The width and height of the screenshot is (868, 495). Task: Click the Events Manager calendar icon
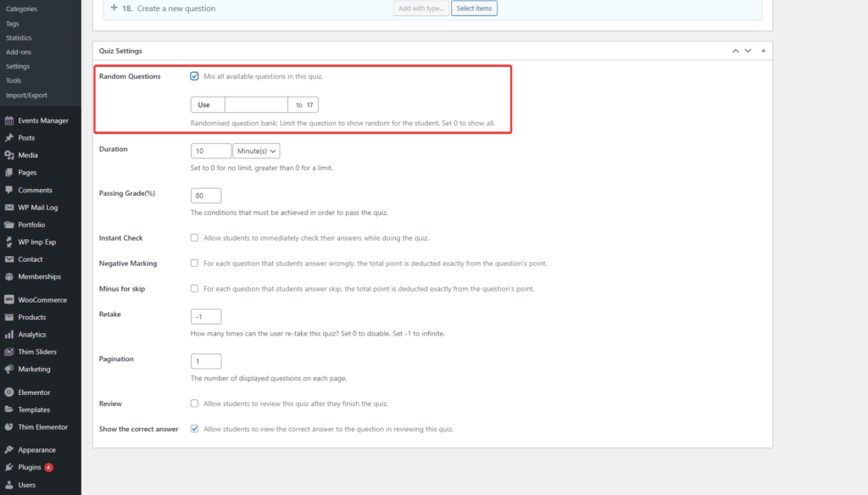click(9, 120)
